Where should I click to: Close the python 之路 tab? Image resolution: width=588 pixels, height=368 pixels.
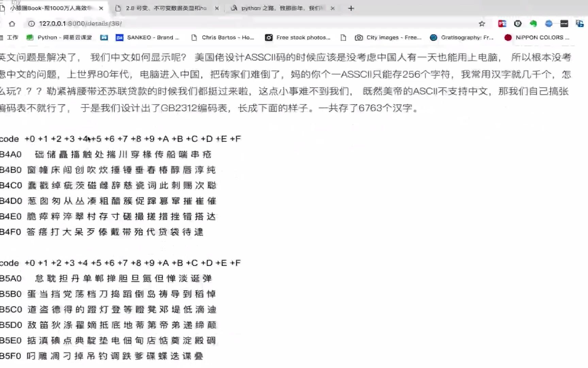[333, 9]
